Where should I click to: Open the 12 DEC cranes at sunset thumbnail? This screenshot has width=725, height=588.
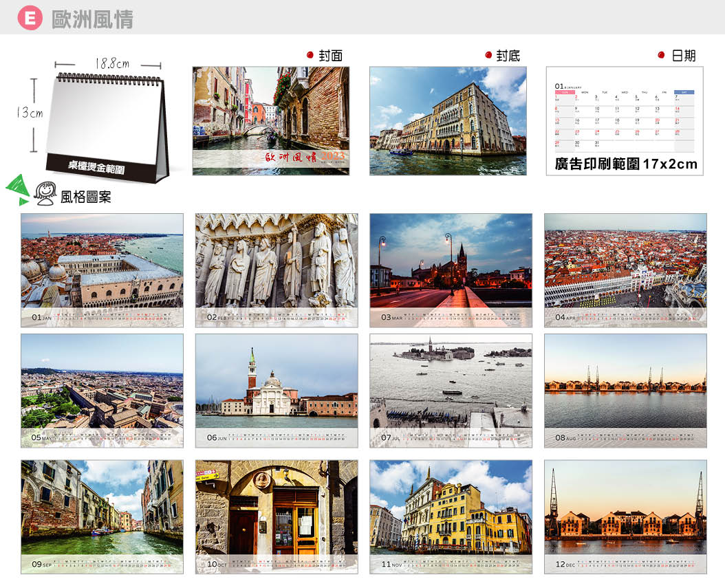625,516
